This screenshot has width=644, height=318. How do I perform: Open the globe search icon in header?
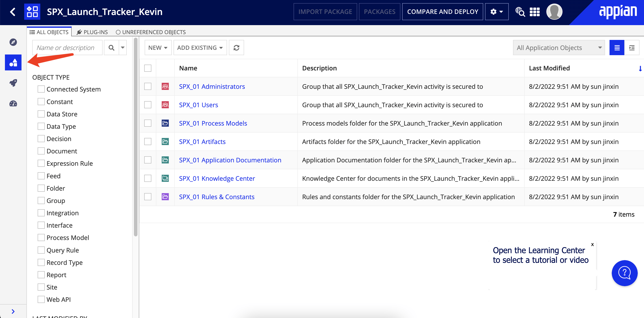click(x=520, y=12)
